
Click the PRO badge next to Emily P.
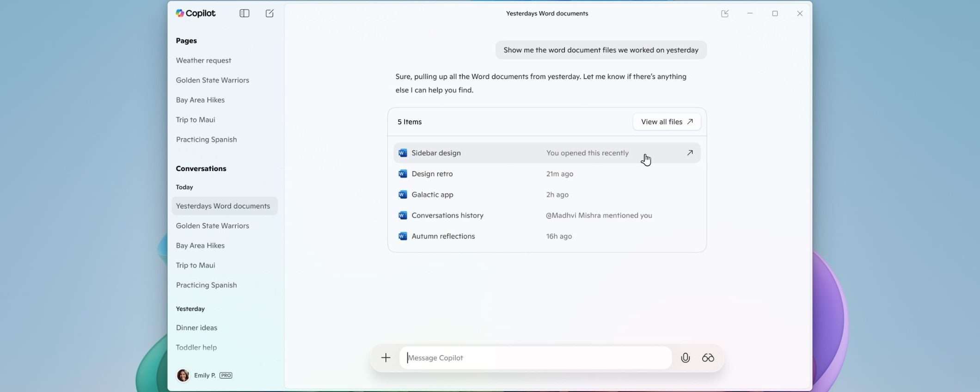[x=226, y=375]
